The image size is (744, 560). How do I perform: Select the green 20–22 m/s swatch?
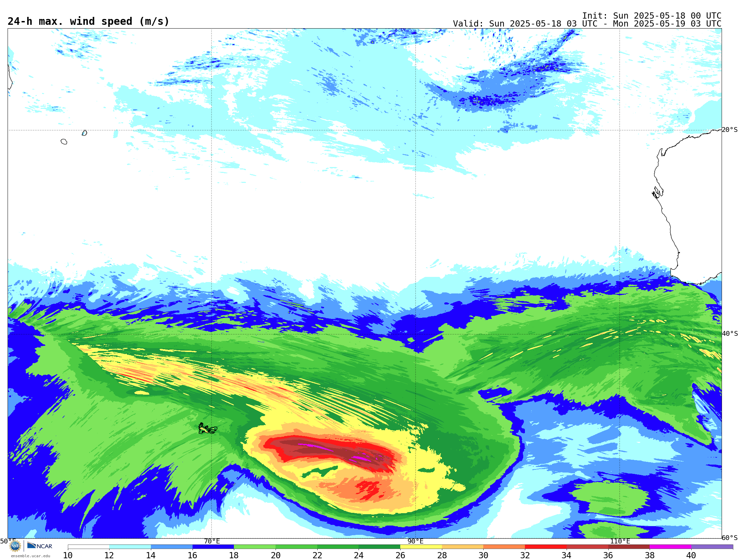296,547
